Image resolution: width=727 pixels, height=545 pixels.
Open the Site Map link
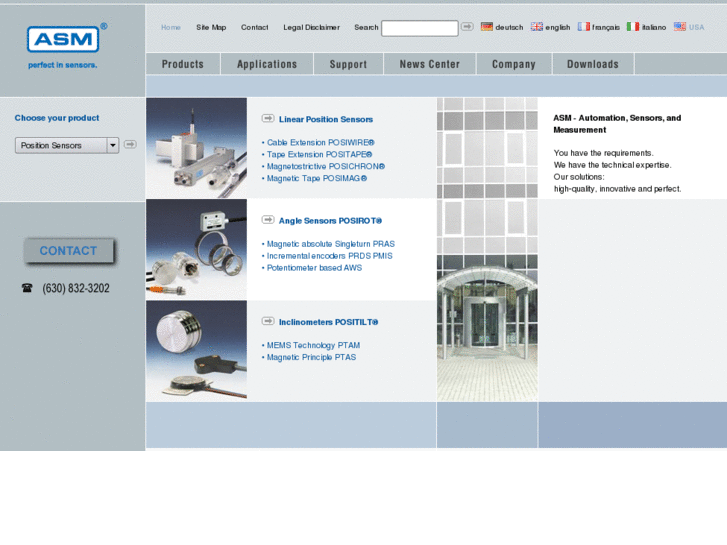(x=211, y=27)
